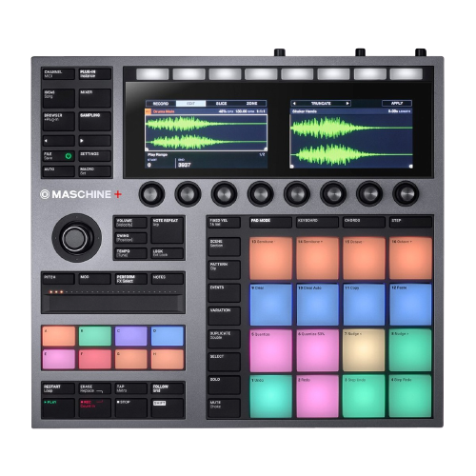The height and width of the screenshot is (476, 476).
Task: Click the REC Count-In button
Action: pos(94,408)
